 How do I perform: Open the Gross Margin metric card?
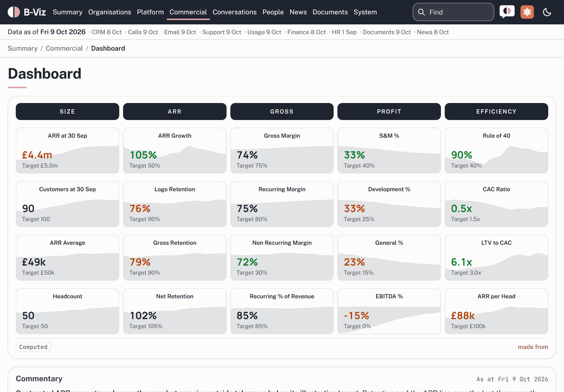coord(282,151)
